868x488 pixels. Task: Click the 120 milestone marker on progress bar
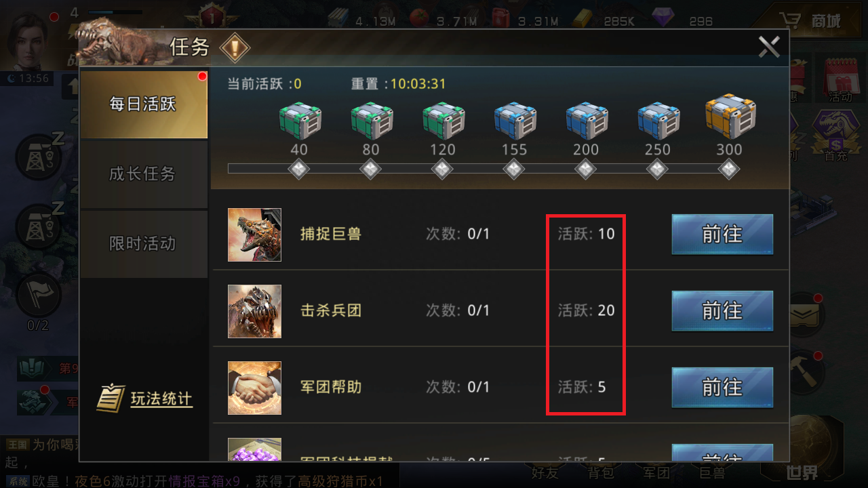coord(442,168)
